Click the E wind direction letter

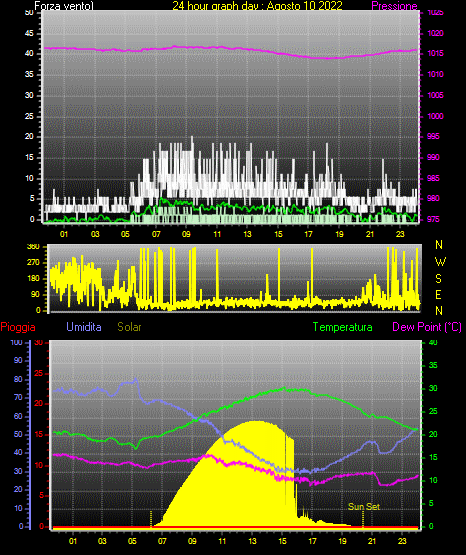pos(438,294)
